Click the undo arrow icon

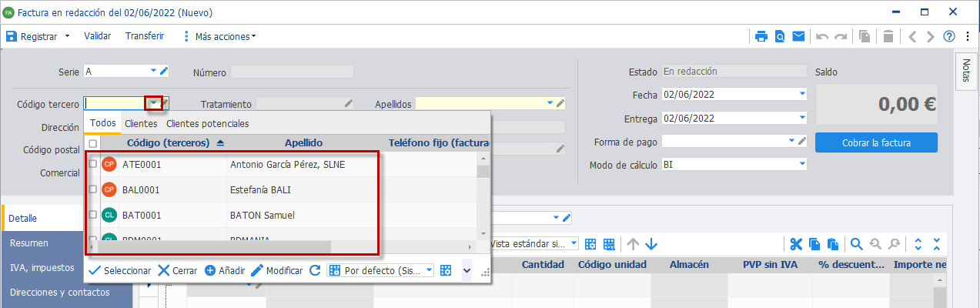click(822, 36)
